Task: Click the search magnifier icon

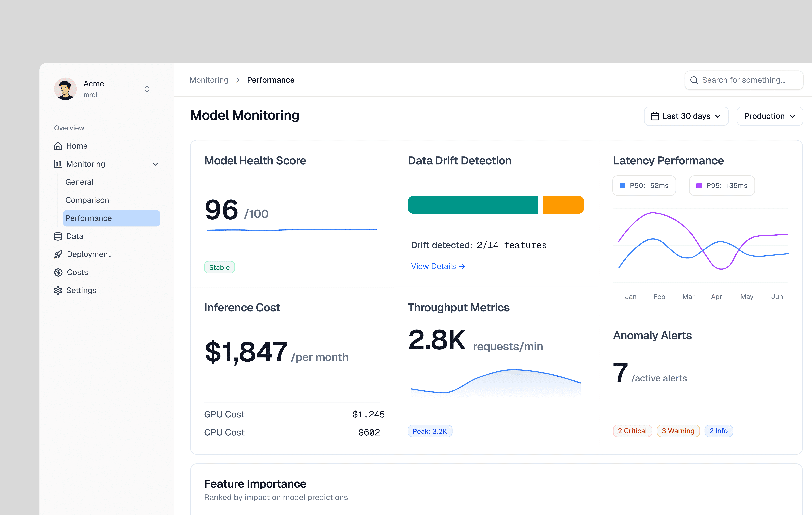Action: 694,80
